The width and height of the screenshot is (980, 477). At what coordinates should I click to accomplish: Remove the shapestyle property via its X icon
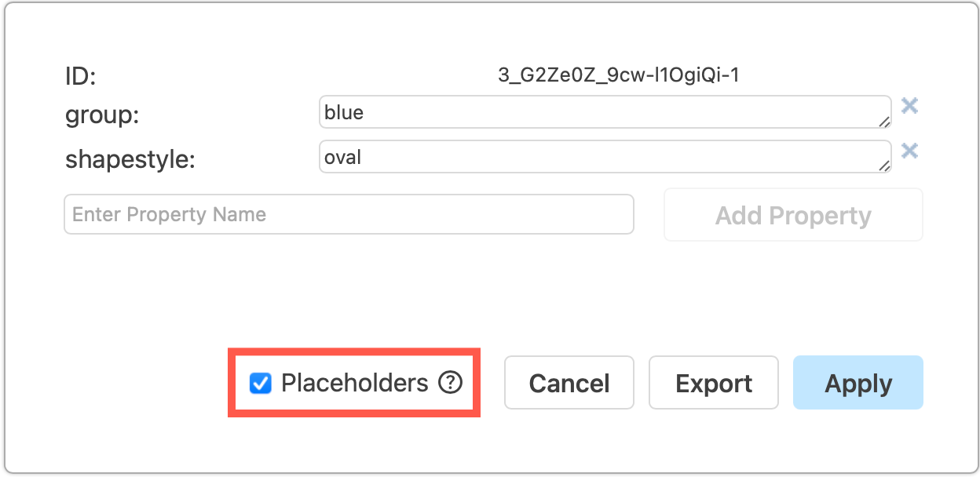click(909, 151)
